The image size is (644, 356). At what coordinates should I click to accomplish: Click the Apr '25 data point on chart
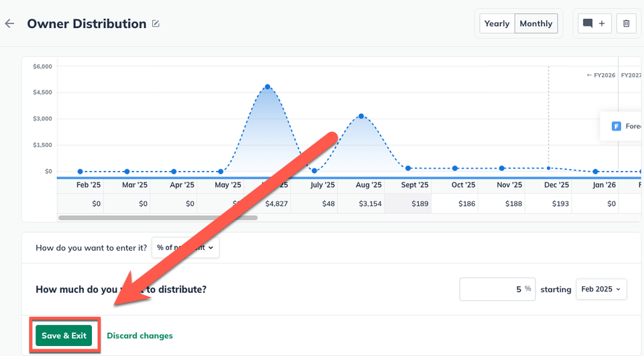point(174,172)
